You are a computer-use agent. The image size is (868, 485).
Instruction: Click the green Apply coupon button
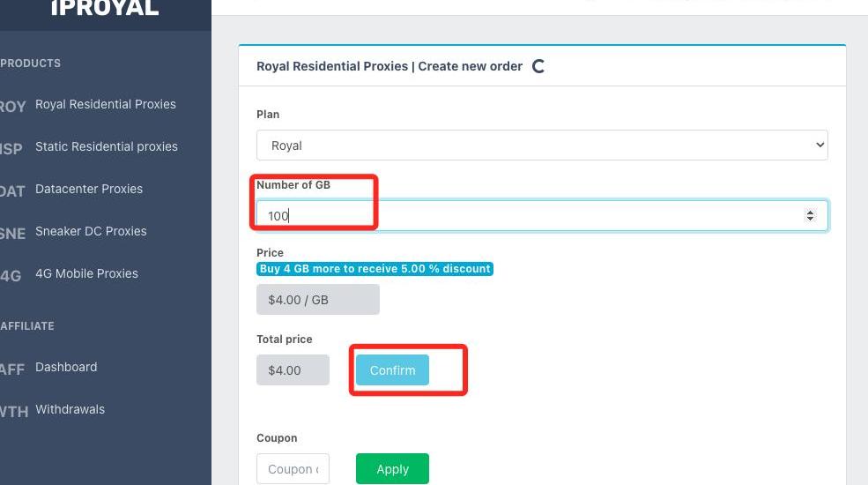coord(392,469)
